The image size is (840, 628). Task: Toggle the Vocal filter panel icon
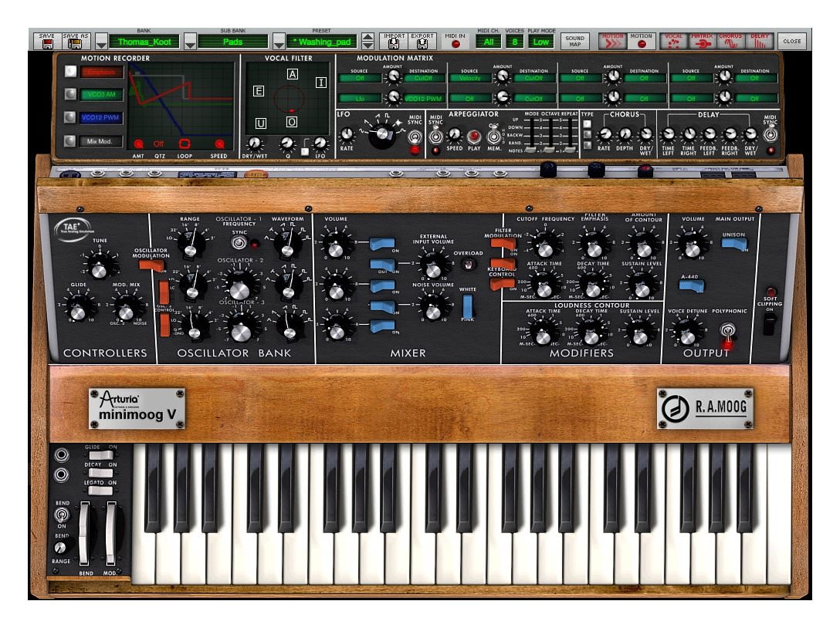(673, 41)
